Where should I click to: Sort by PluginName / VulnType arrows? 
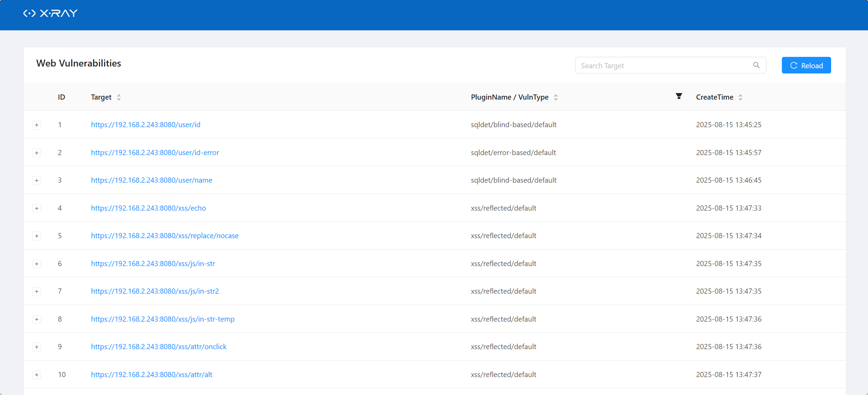(555, 98)
